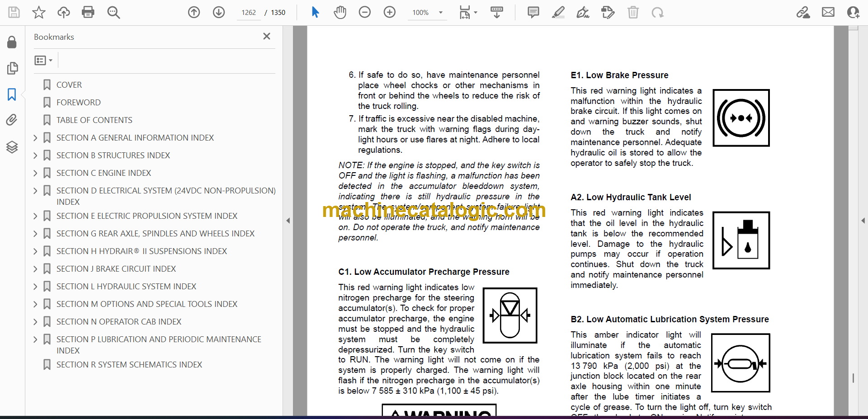Expand SECTION P LUBRICATION AND PERIODIC MAINTENANCE
The width and height of the screenshot is (868, 419).
pos(35,339)
